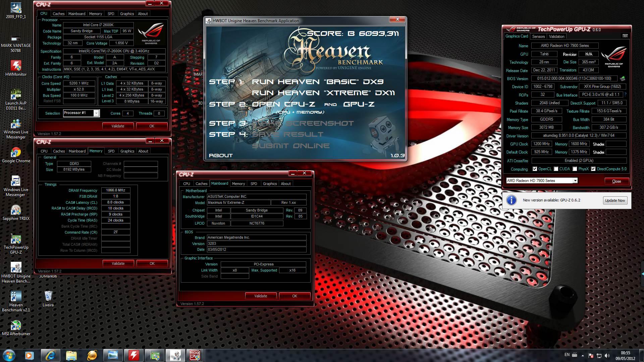Click Validate in the CPU-Z CPU window
This screenshot has height=362, width=644.
(x=118, y=126)
